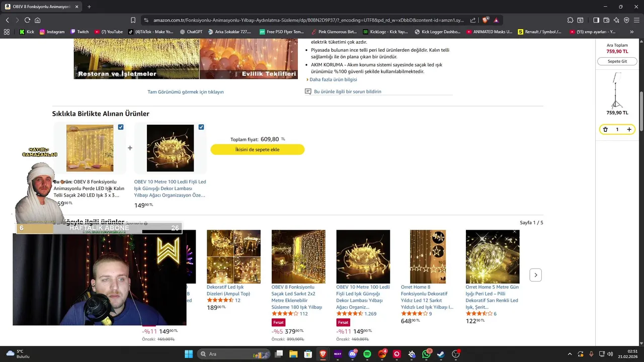
Task: Expand Daha fazla ürün bilgisi
Action: click(333, 79)
